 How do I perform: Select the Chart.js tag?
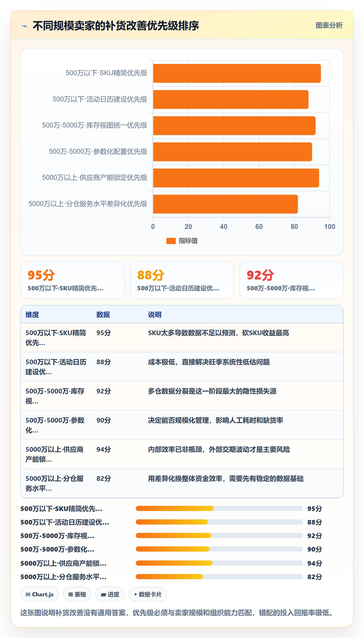tap(40, 594)
